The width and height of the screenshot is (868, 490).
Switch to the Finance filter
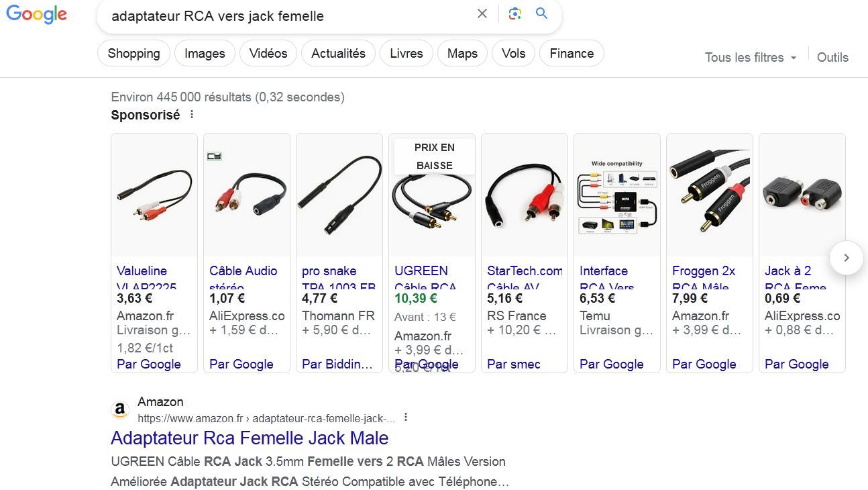coord(572,54)
